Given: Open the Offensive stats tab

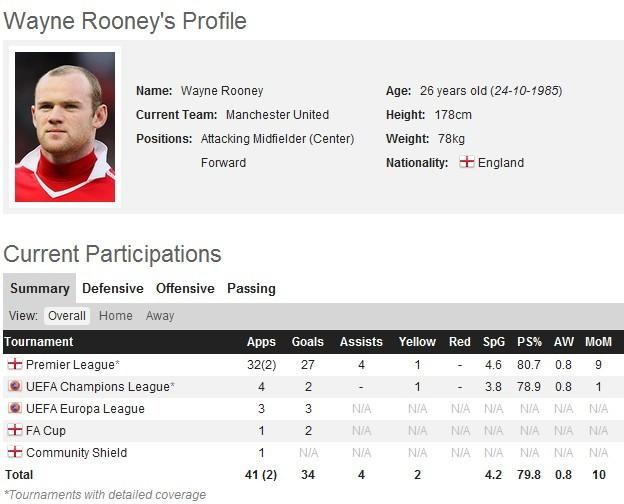Looking at the screenshot, I should point(185,288).
